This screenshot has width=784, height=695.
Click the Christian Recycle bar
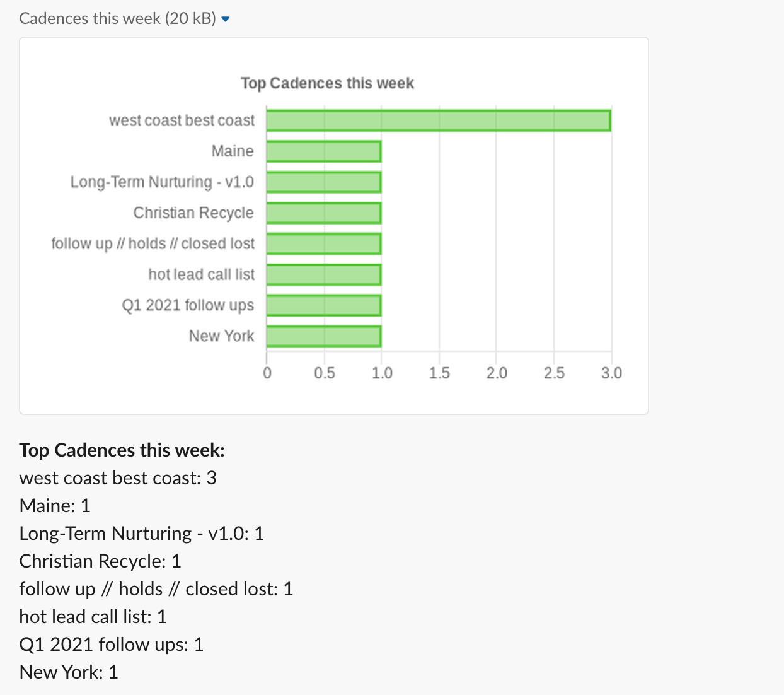pyautogui.click(x=324, y=213)
